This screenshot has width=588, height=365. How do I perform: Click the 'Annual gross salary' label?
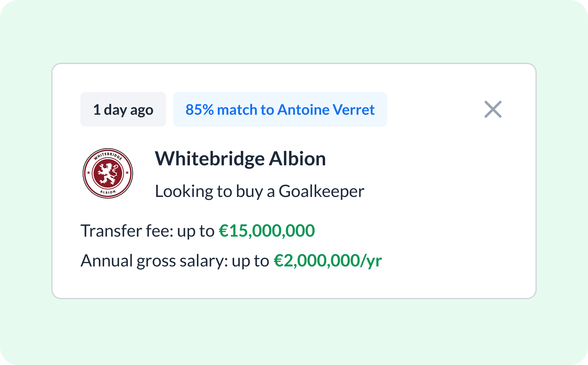[154, 261]
